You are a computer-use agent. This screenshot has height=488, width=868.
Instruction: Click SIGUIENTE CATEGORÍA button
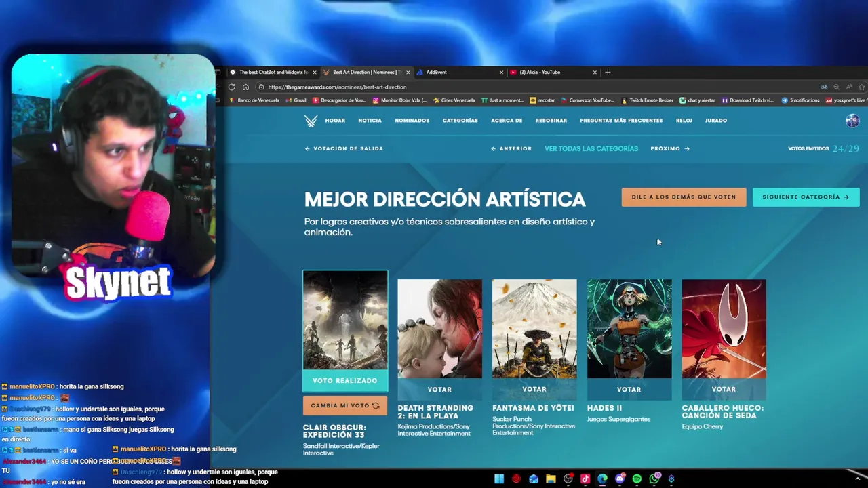click(806, 197)
